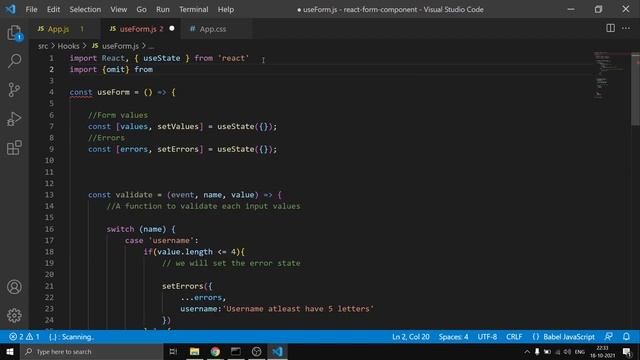Click 'const validate' on line 13
Viewport: 640px width, 360px height.
[120, 195]
